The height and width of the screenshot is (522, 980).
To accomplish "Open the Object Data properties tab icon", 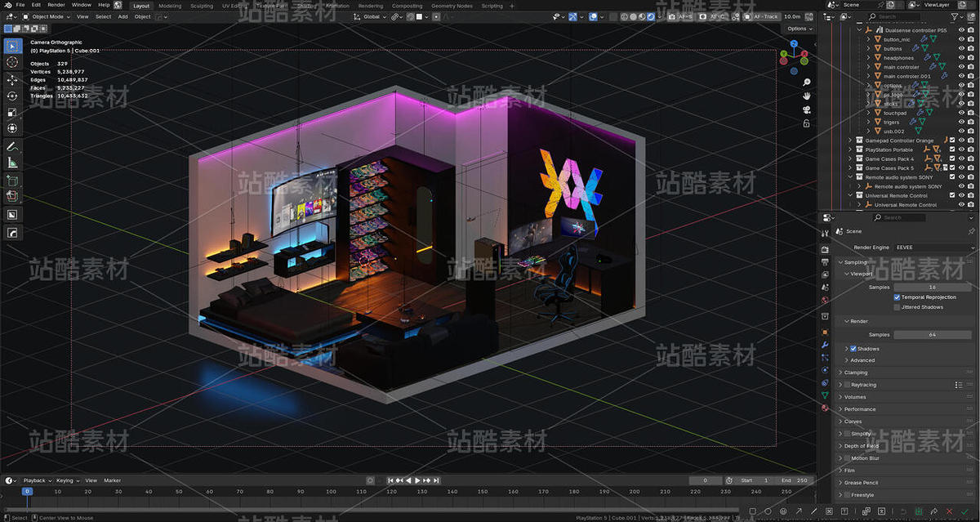I will [825, 395].
